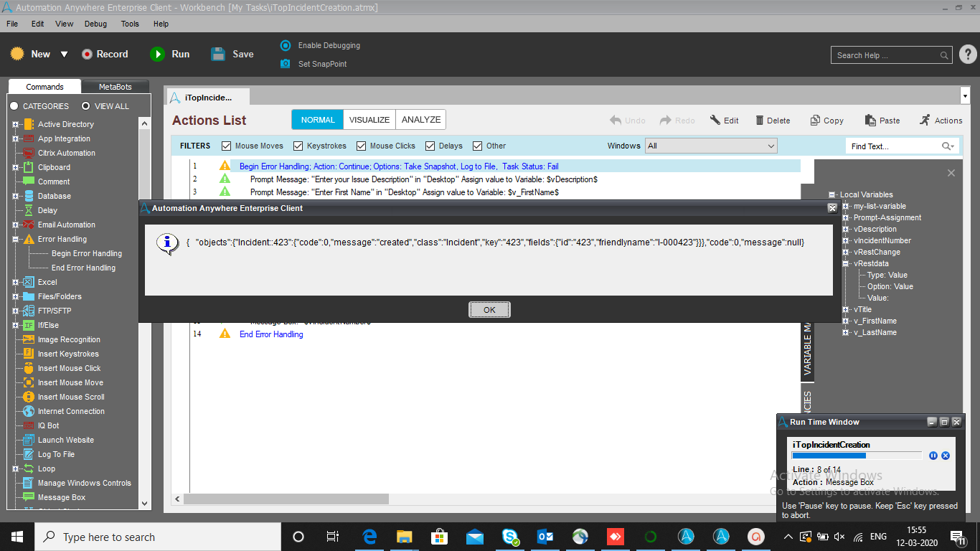Open the task tabs overflow dropdown
Viewport: 980px width, 551px height.
(964, 95)
